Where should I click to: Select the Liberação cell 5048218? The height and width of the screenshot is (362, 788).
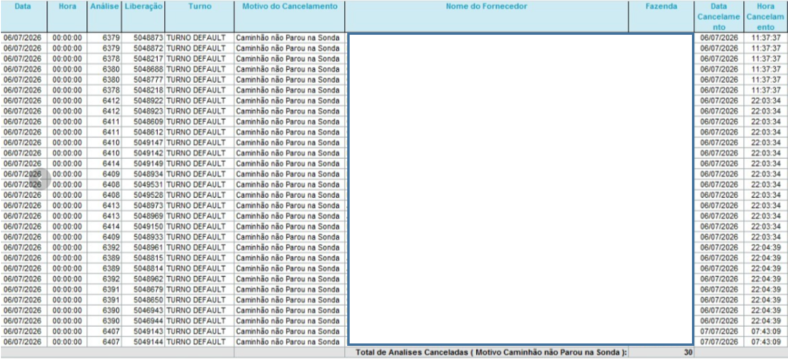143,90
